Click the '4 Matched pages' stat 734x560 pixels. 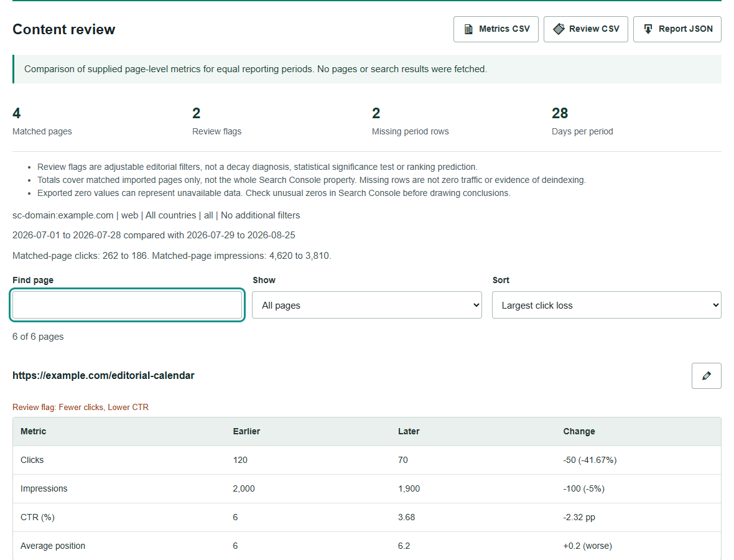(x=42, y=121)
